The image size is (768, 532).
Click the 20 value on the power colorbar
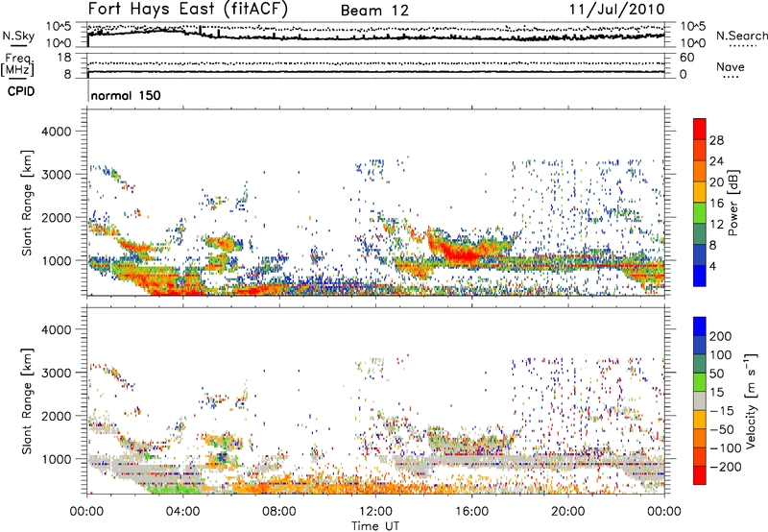pyautogui.click(x=716, y=182)
